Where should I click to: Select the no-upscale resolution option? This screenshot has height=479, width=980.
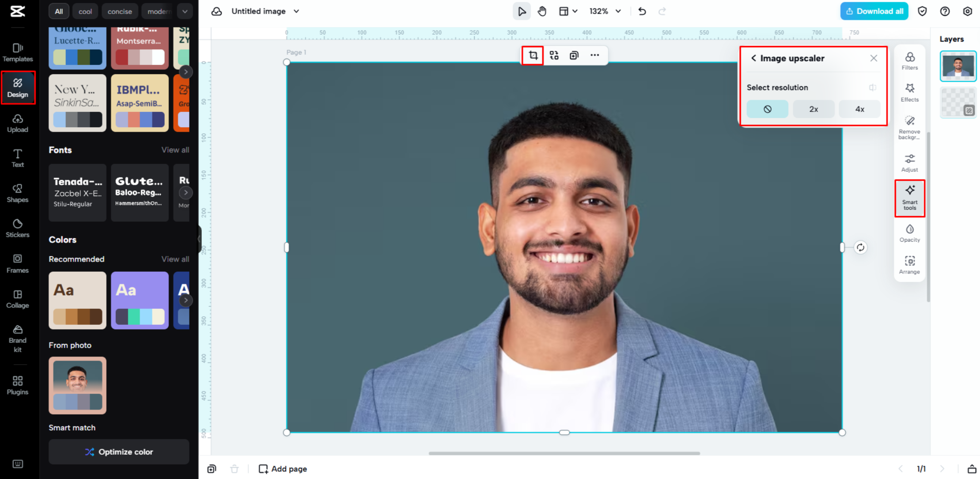[x=767, y=109]
